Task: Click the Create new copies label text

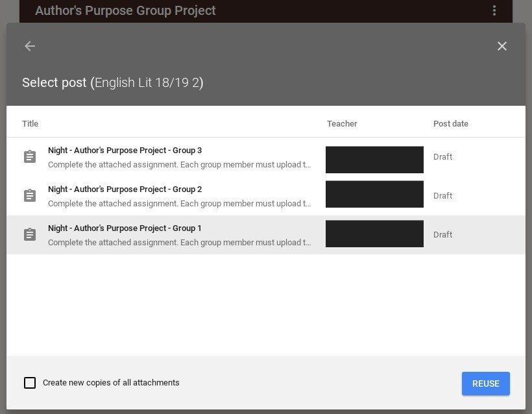Action: click(111, 383)
